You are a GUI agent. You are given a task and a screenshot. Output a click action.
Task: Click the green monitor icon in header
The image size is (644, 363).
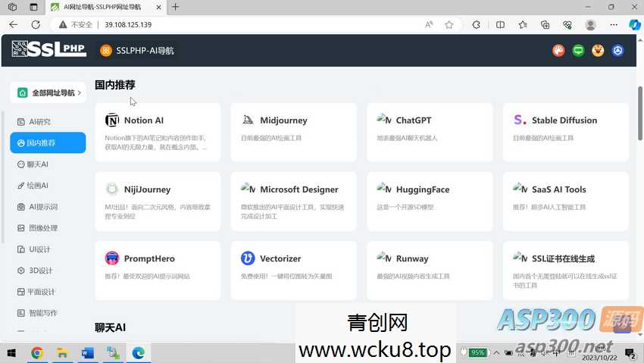tap(578, 51)
